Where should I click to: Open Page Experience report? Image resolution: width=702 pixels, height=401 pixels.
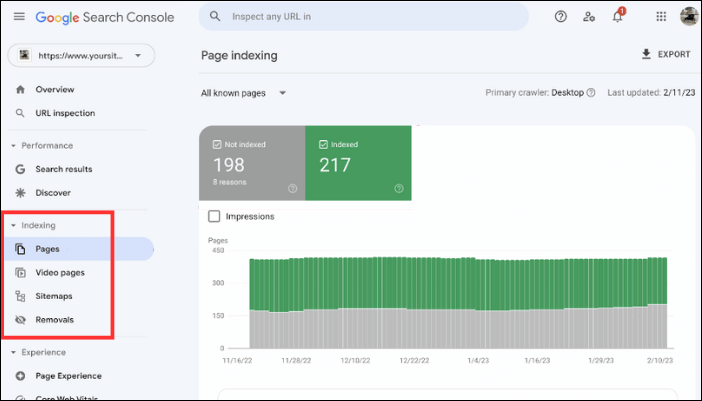point(68,376)
